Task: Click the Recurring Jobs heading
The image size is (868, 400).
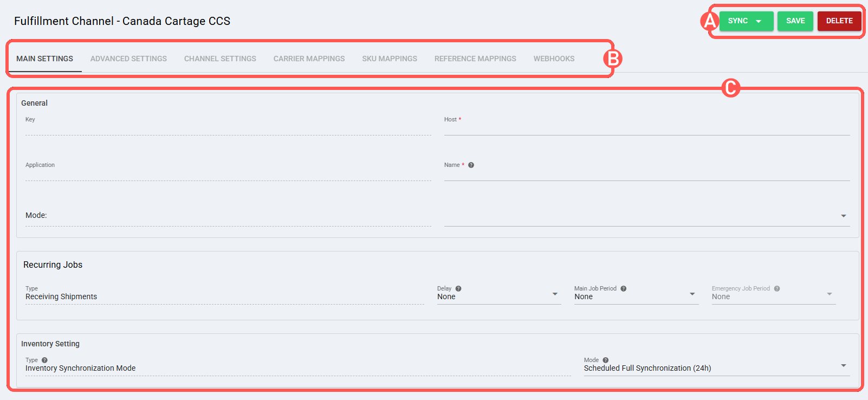Action: (53, 264)
